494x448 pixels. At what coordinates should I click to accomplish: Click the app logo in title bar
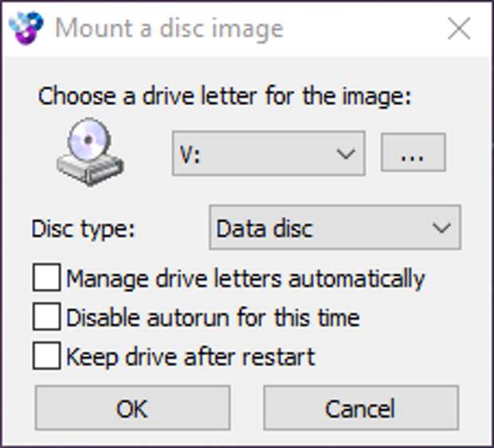25,28
